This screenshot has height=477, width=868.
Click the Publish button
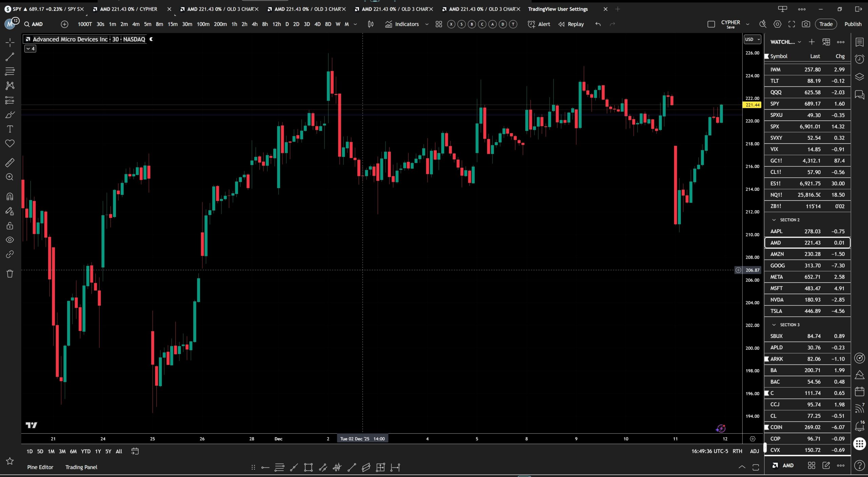[853, 24]
